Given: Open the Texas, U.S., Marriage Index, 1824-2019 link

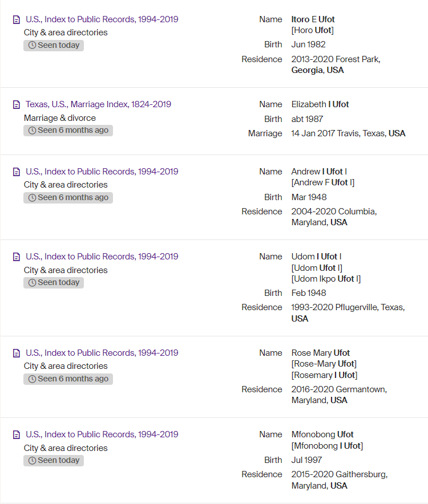Looking at the screenshot, I should point(98,104).
